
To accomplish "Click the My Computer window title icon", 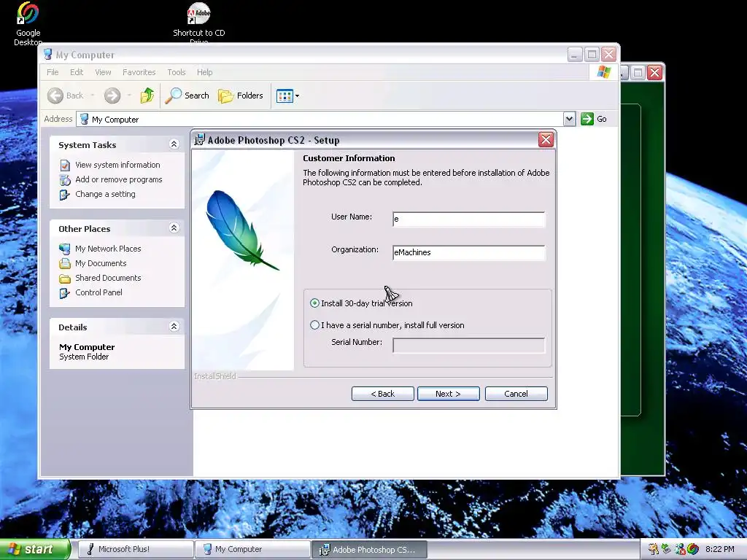I will pos(48,54).
